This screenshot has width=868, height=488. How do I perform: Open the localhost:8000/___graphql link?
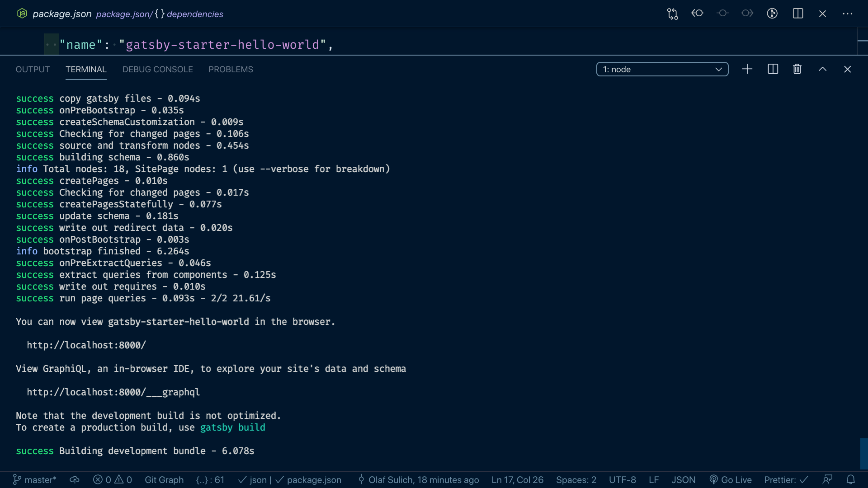click(x=113, y=392)
